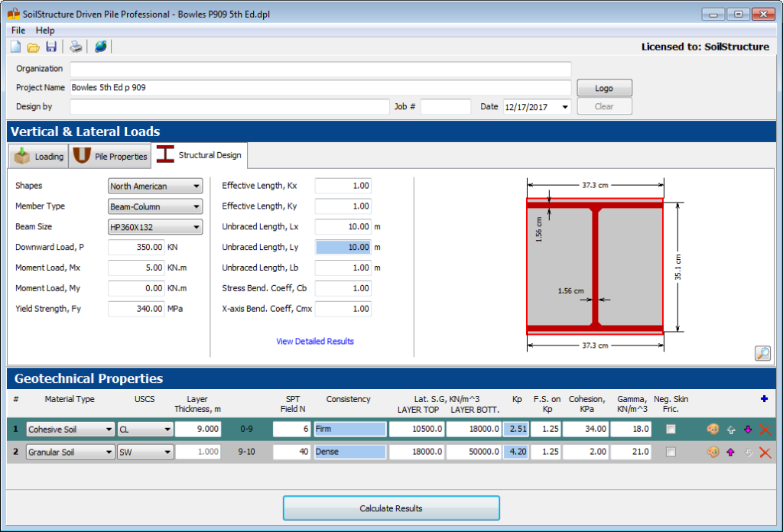Select the Structural Design tab

[x=200, y=155]
